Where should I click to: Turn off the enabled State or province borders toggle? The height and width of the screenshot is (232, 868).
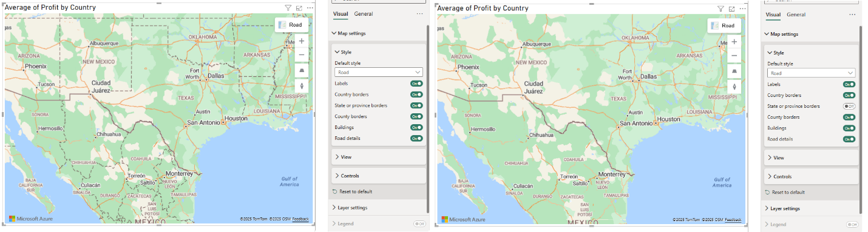click(x=416, y=105)
